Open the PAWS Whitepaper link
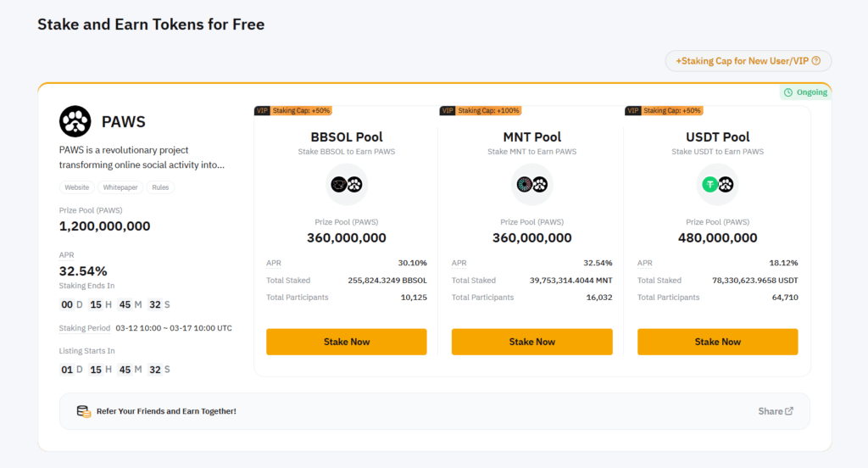Viewport: 868px width, 468px height. pos(120,187)
